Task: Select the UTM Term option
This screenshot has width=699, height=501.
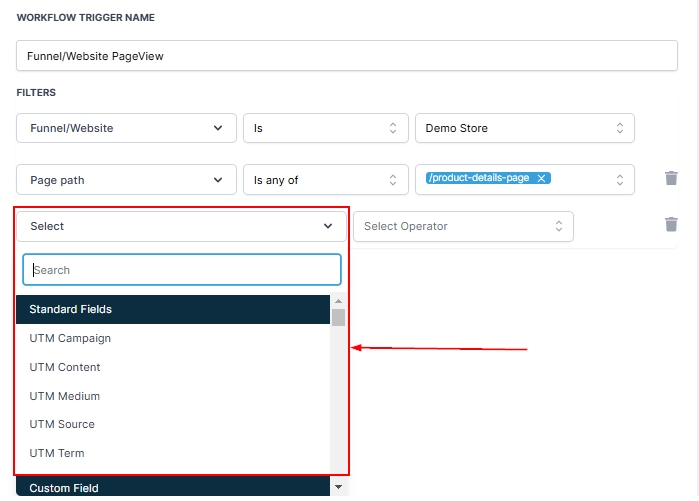Action: (x=57, y=453)
